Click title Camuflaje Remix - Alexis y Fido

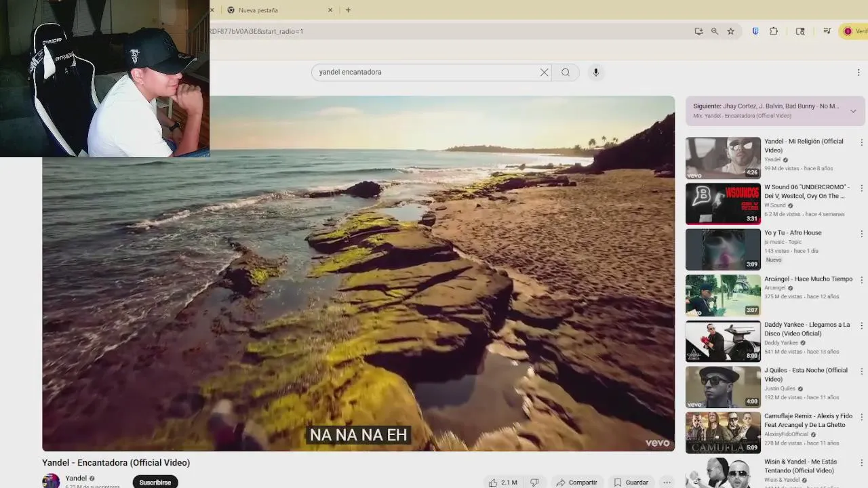point(808,420)
